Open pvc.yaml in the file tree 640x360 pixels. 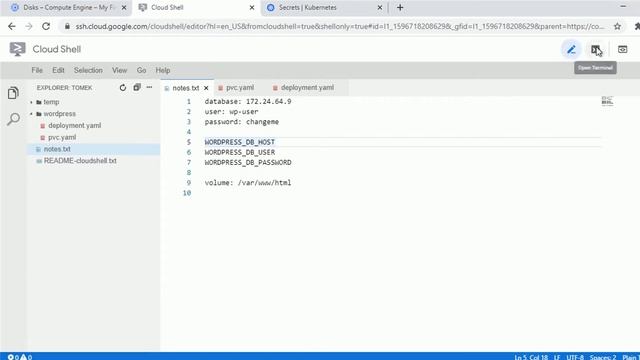tap(62, 138)
